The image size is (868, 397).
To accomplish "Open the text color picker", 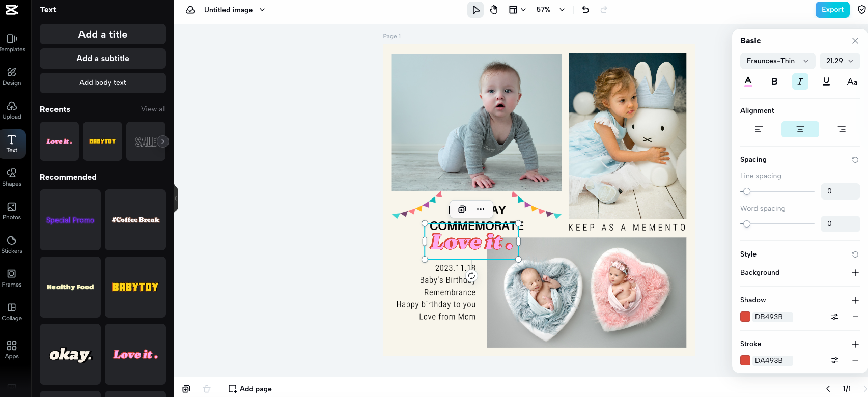I will [748, 81].
